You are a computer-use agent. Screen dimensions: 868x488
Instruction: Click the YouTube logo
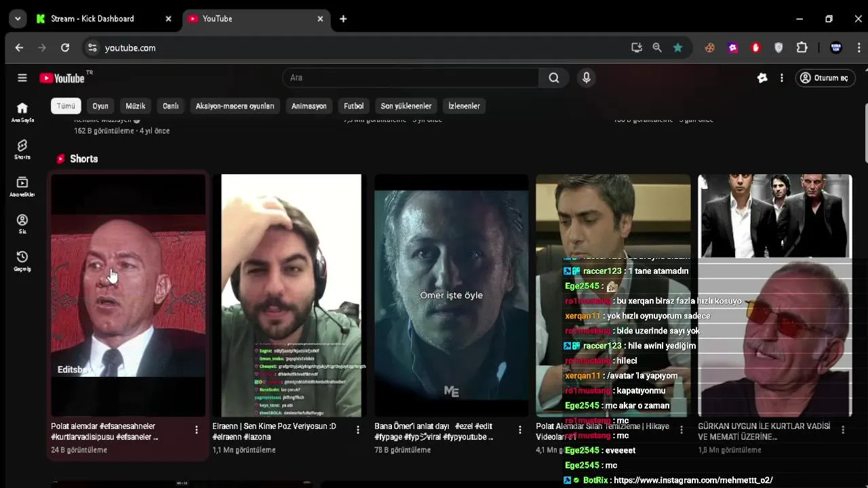(x=62, y=78)
